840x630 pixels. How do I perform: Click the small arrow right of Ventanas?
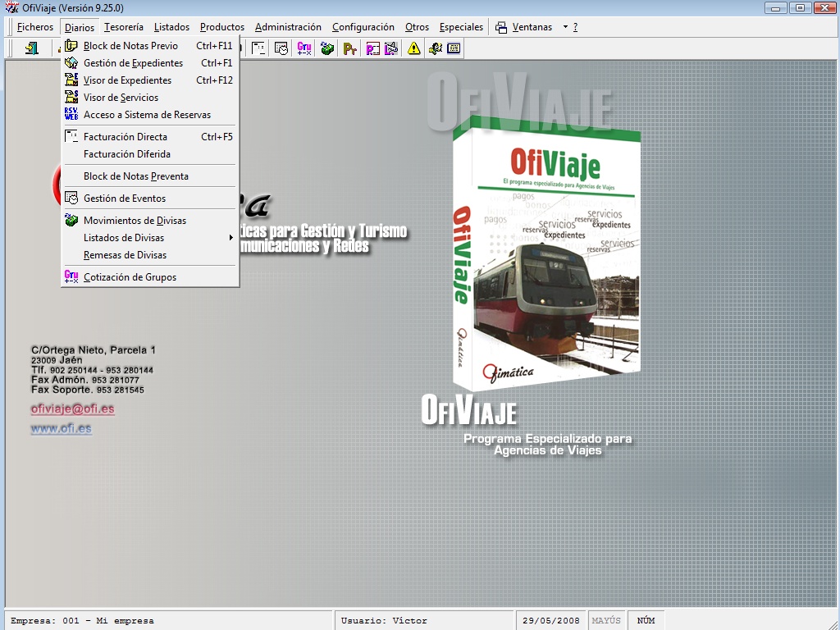565,27
